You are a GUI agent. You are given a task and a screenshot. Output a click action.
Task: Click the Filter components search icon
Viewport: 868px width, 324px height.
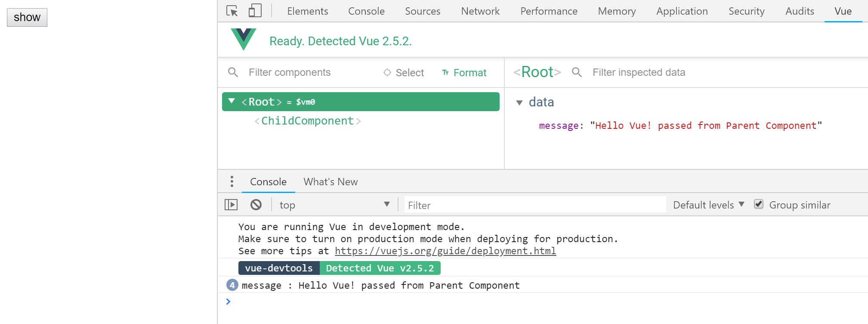pyautogui.click(x=233, y=72)
